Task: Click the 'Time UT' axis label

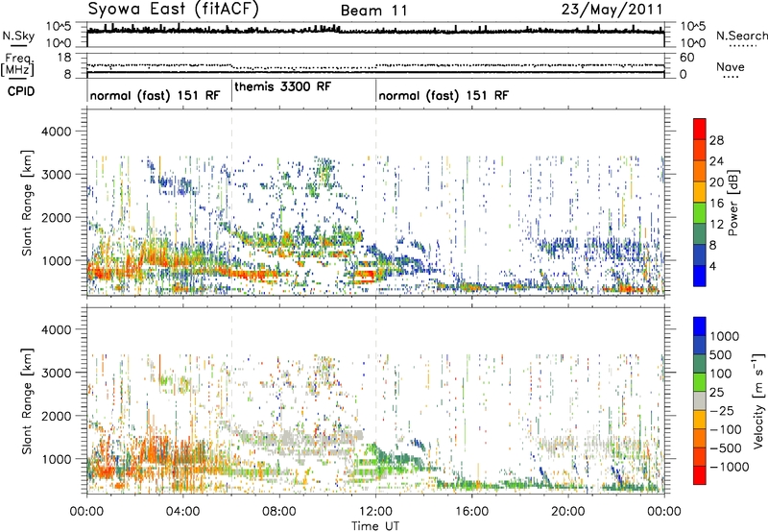Action: click(x=375, y=526)
